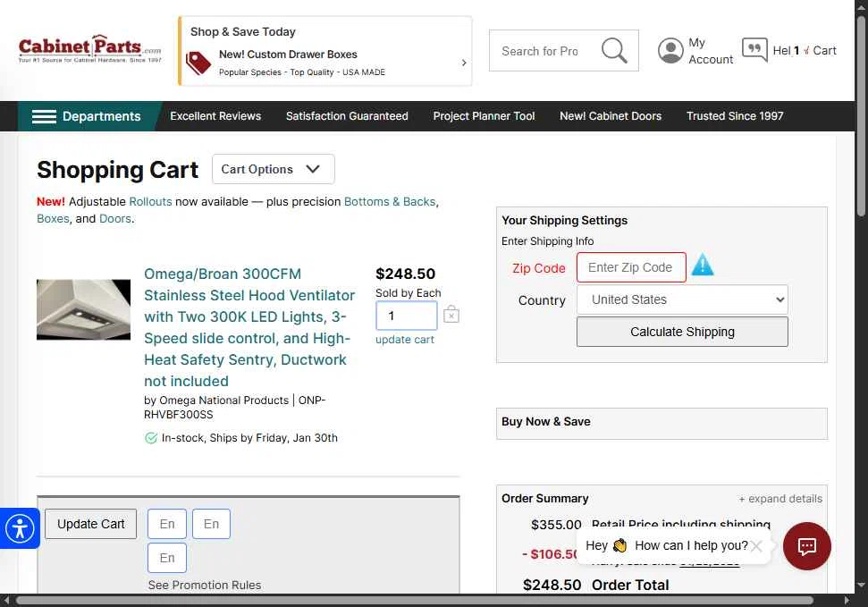The width and height of the screenshot is (868, 607).
Task: Follow the Boxes link
Action: tap(53, 219)
